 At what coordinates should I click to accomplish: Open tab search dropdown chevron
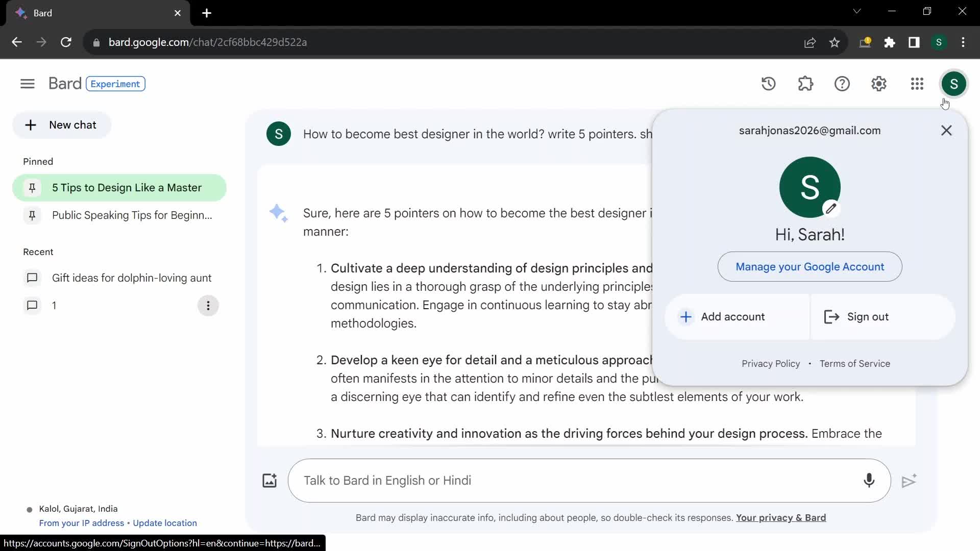(857, 11)
